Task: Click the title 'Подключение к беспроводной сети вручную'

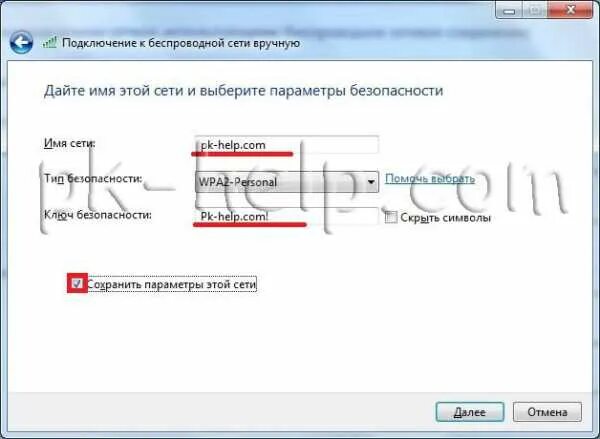Action: [x=181, y=43]
